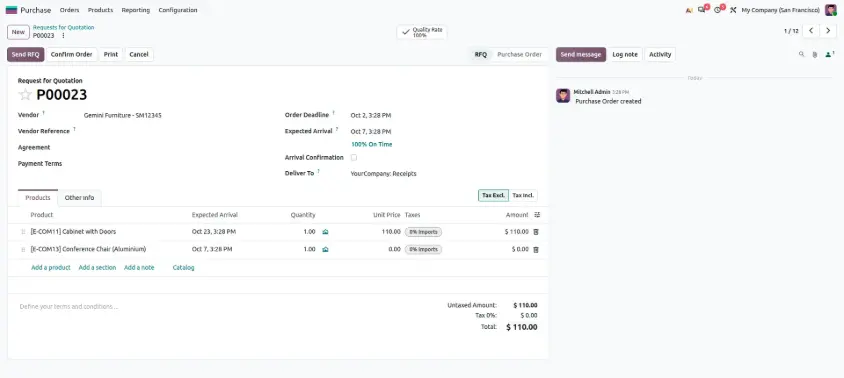
Task: Click the Vendor Reference input field
Action: pyautogui.click(x=178, y=131)
